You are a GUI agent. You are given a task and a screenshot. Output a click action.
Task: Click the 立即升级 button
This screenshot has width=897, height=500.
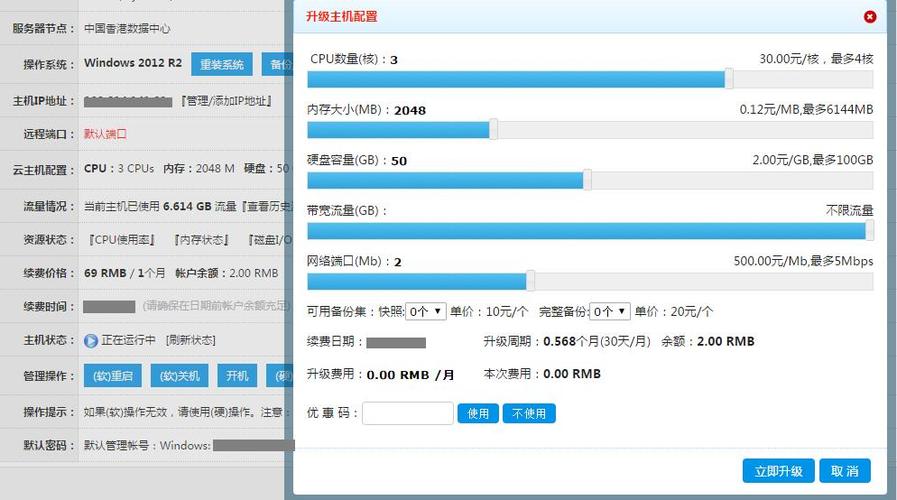coord(778,471)
